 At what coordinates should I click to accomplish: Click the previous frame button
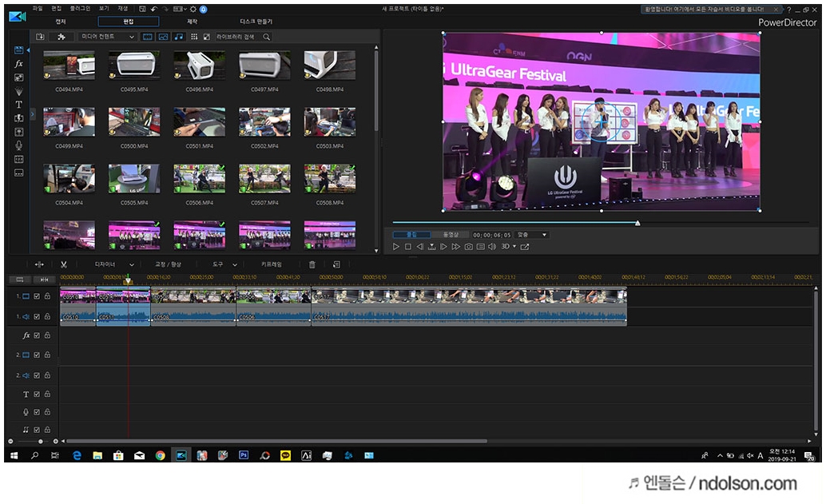(420, 247)
